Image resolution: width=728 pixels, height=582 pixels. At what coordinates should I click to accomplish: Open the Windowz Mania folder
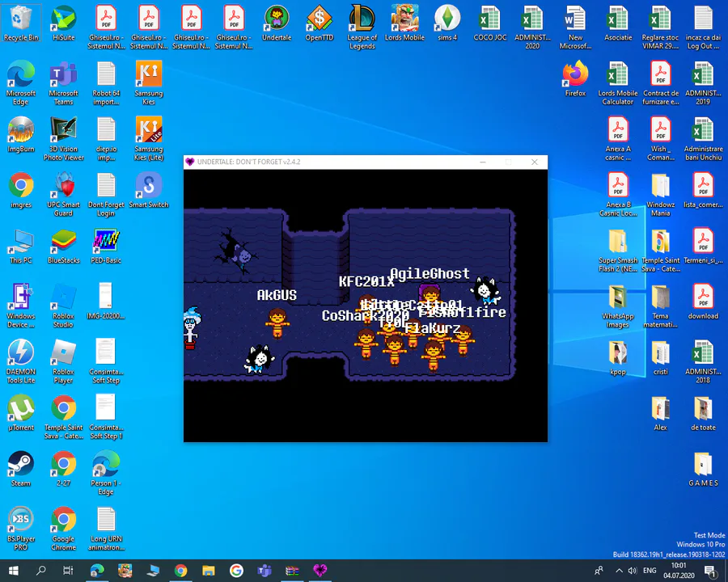[660, 194]
